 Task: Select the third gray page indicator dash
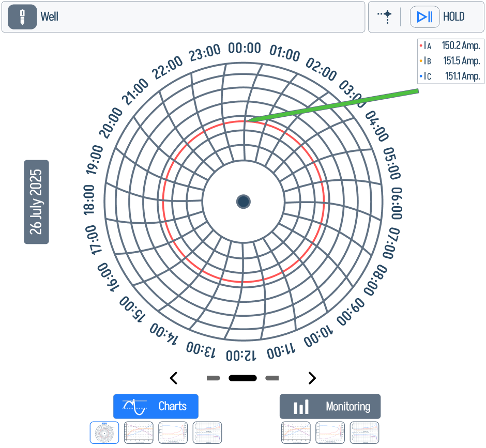[272, 378]
